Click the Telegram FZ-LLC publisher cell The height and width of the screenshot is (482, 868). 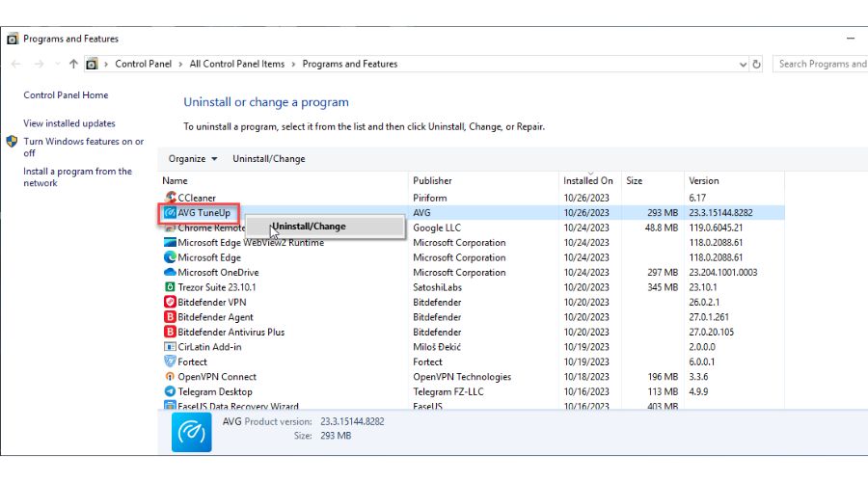pyautogui.click(x=448, y=392)
